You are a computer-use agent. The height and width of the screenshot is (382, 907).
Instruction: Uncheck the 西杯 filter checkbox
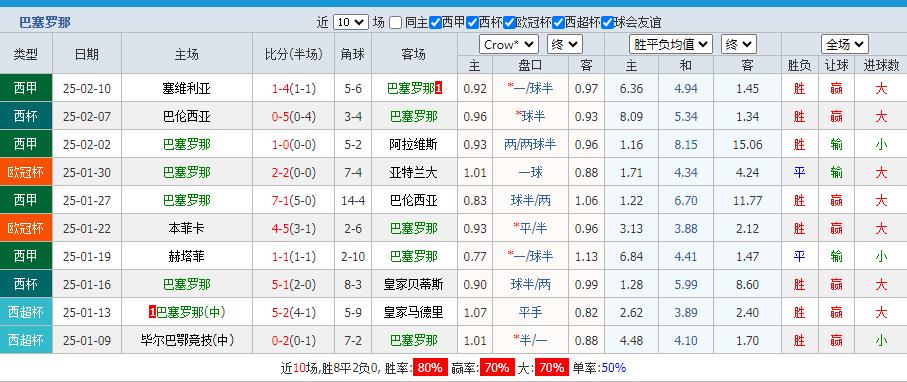[x=472, y=23]
